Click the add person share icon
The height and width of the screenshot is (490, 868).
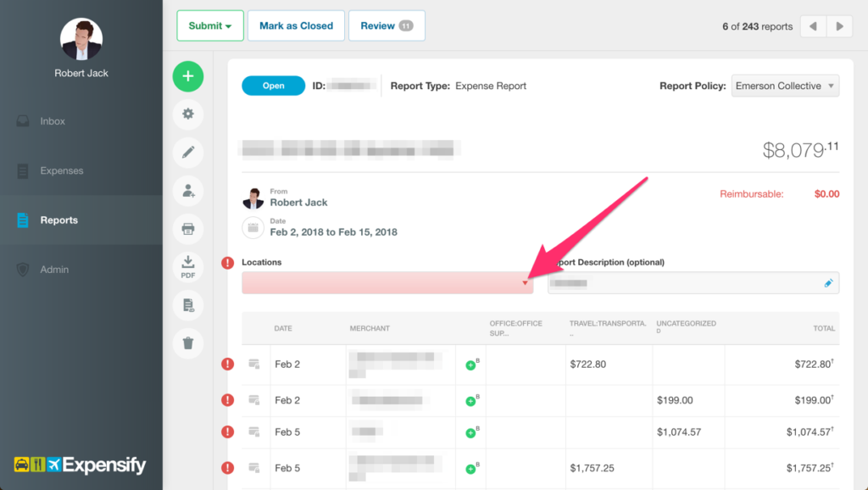click(x=188, y=191)
